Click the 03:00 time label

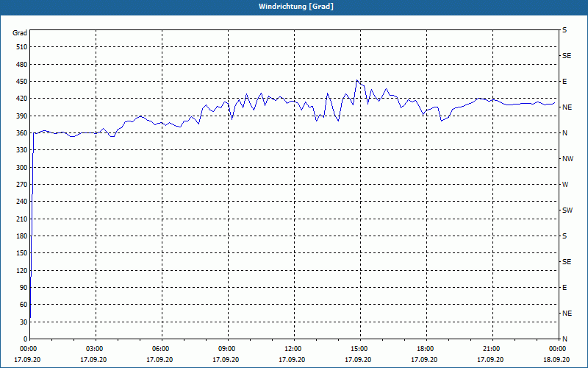point(96,349)
